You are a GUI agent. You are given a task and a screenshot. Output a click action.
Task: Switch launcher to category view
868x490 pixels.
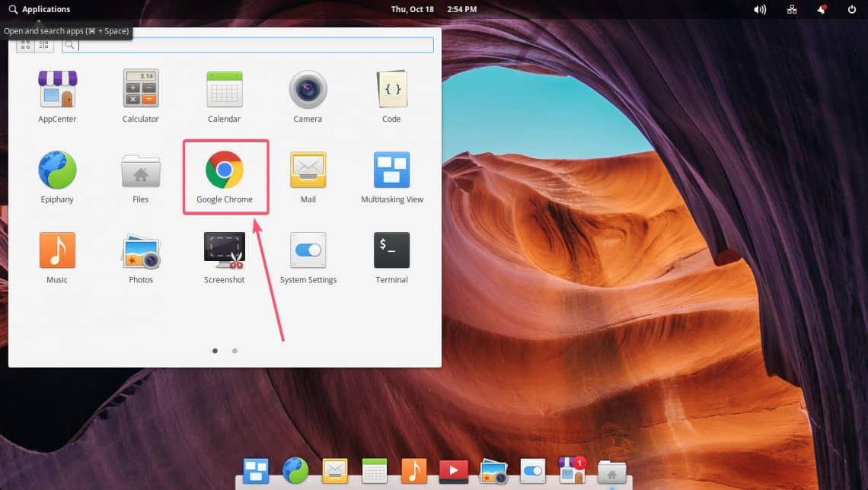(x=44, y=45)
